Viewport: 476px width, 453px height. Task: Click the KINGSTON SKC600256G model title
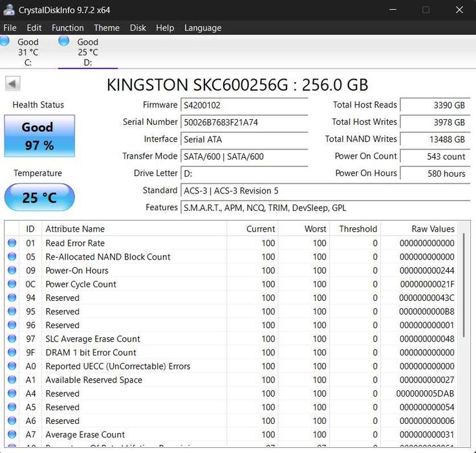[x=237, y=85]
